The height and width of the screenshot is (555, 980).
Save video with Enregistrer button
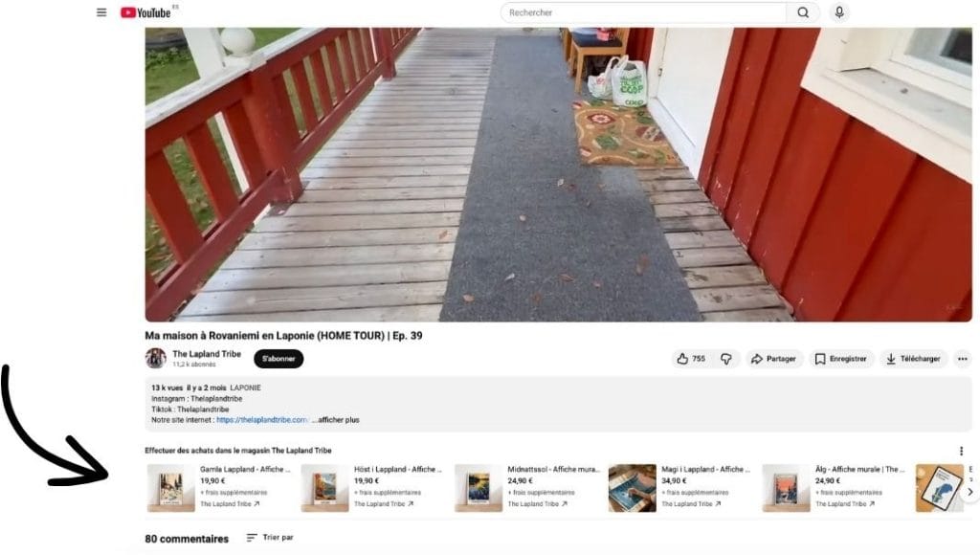pos(840,359)
